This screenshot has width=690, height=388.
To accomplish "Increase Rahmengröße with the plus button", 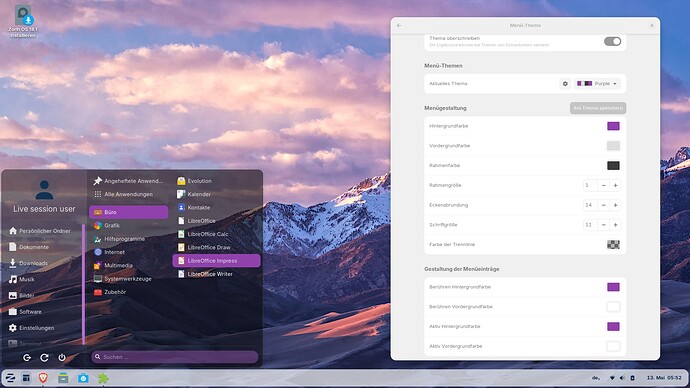I will tap(615, 185).
